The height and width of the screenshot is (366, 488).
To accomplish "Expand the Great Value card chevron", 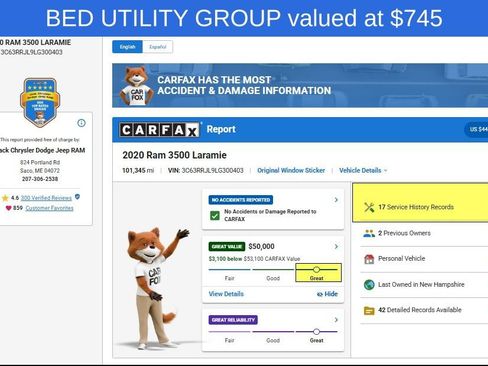I will tap(336, 246).
